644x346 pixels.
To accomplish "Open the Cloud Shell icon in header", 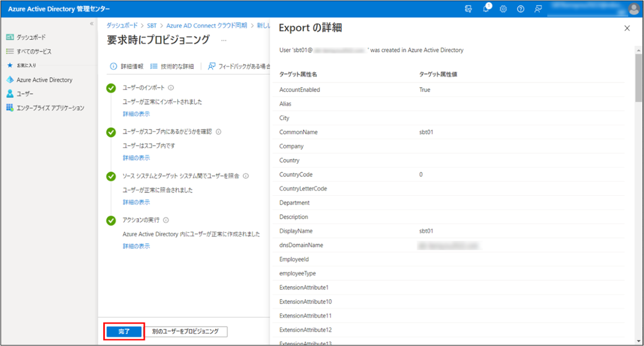I will pyautogui.click(x=468, y=9).
